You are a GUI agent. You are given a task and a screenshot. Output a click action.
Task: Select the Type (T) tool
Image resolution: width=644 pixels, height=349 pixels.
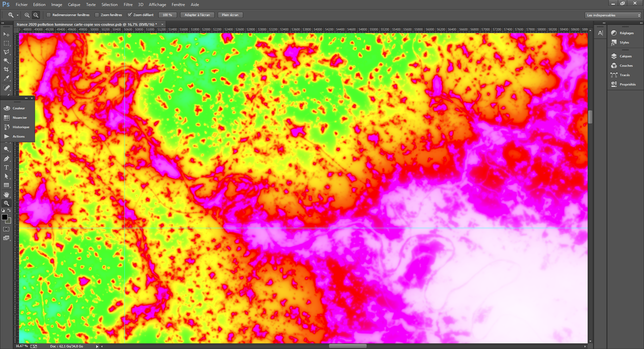(7, 167)
